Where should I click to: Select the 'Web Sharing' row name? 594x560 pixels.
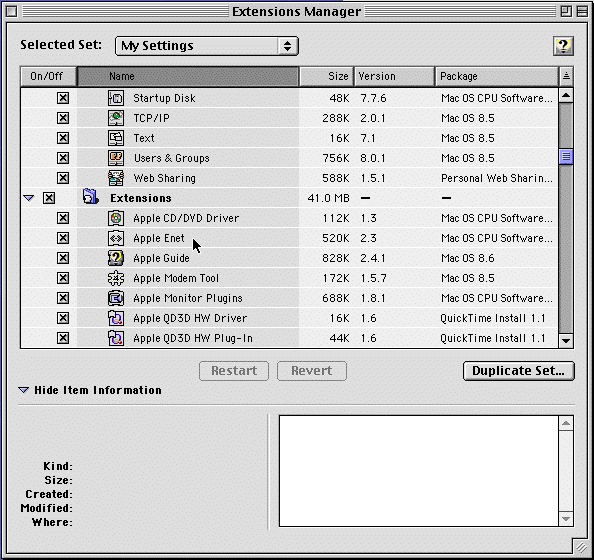165,178
